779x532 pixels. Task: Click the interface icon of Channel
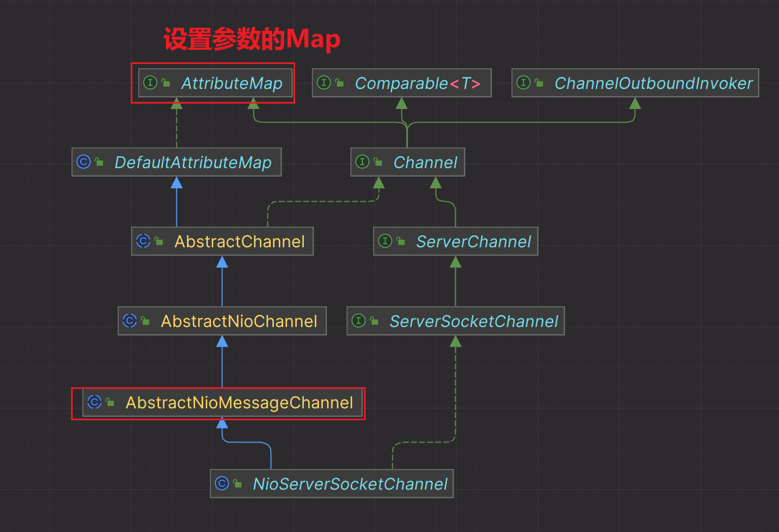362,162
